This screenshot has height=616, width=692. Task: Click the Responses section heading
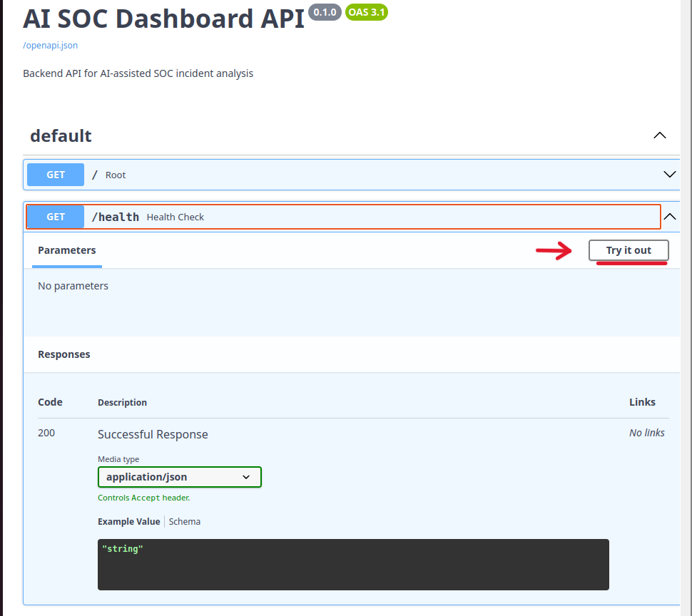pyautogui.click(x=64, y=354)
